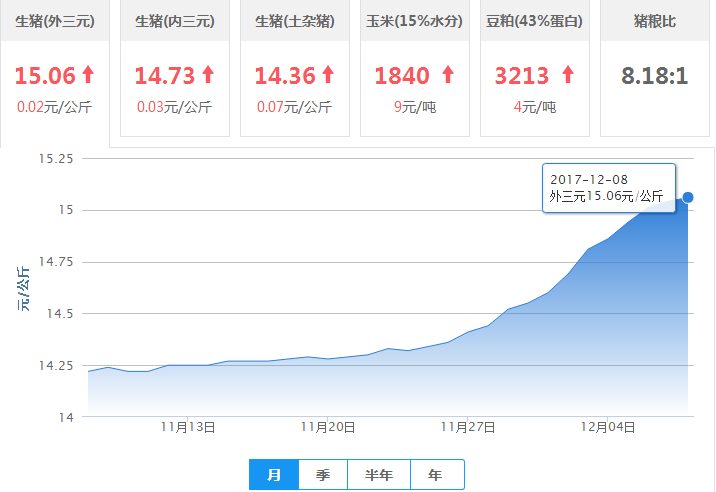716x492 pixels.
Task: Click the up arrow next to 14.36
Action: [x=328, y=74]
